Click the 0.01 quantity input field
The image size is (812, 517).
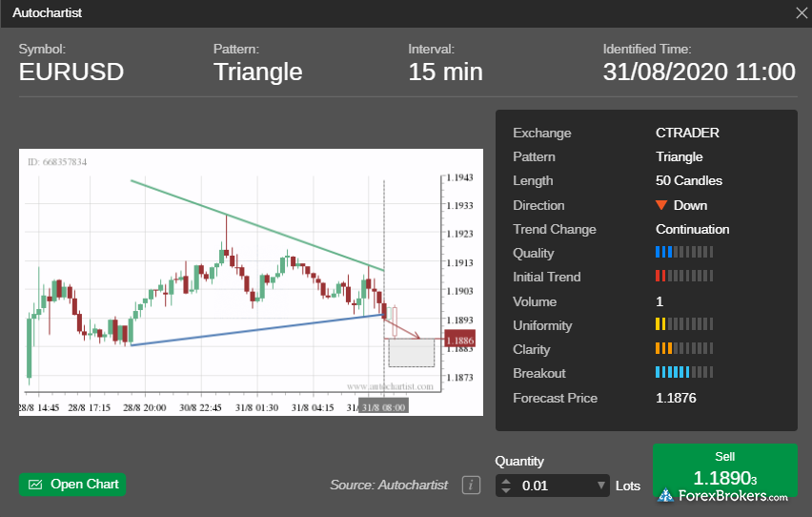[552, 486]
